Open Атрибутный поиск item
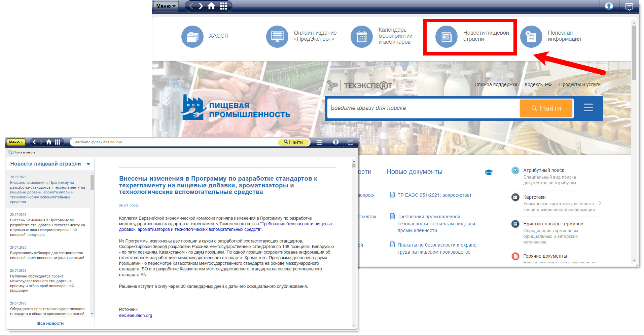The image size is (644, 335). pos(543,171)
